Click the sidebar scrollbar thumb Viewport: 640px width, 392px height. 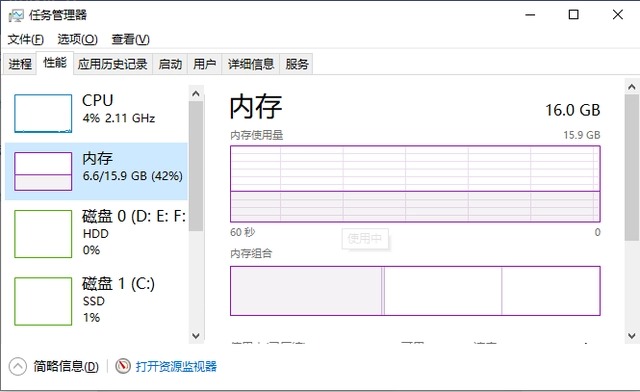[x=196, y=166]
